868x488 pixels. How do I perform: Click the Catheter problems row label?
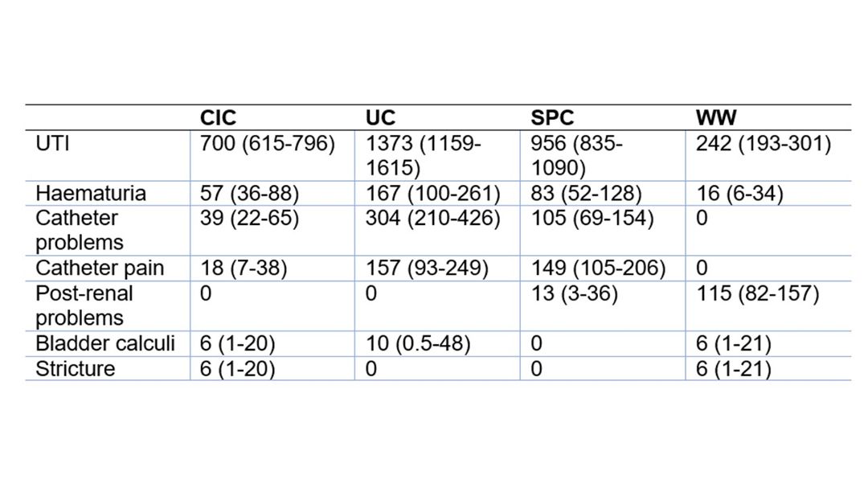[79, 230]
